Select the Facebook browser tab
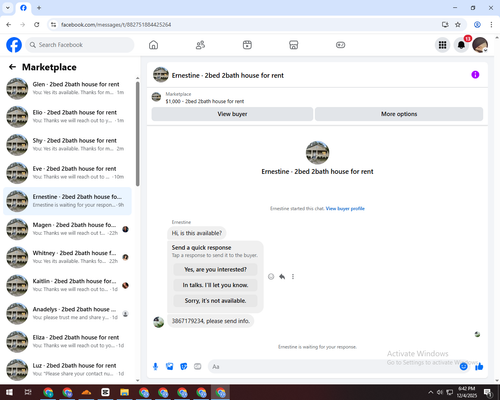This screenshot has width=500, height=400. point(23,8)
